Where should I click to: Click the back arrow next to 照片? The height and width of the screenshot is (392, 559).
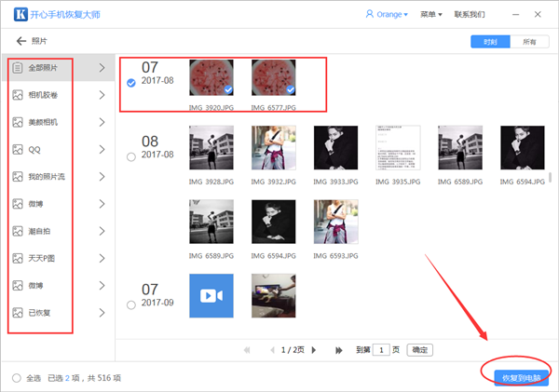point(20,41)
